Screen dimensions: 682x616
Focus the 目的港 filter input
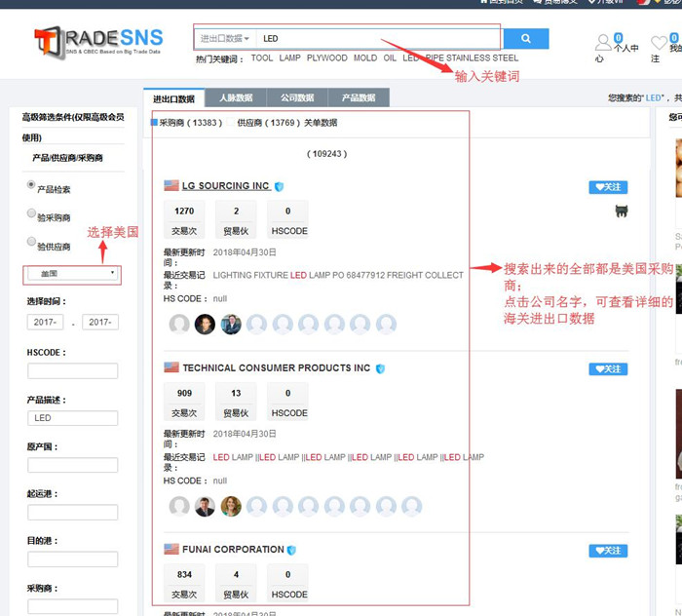pyautogui.click(x=73, y=559)
